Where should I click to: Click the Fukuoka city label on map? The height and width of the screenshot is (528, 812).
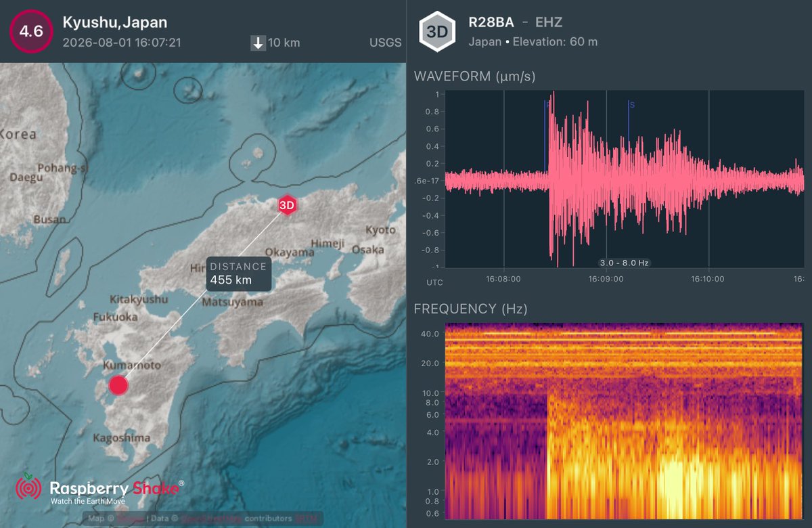[x=116, y=317]
